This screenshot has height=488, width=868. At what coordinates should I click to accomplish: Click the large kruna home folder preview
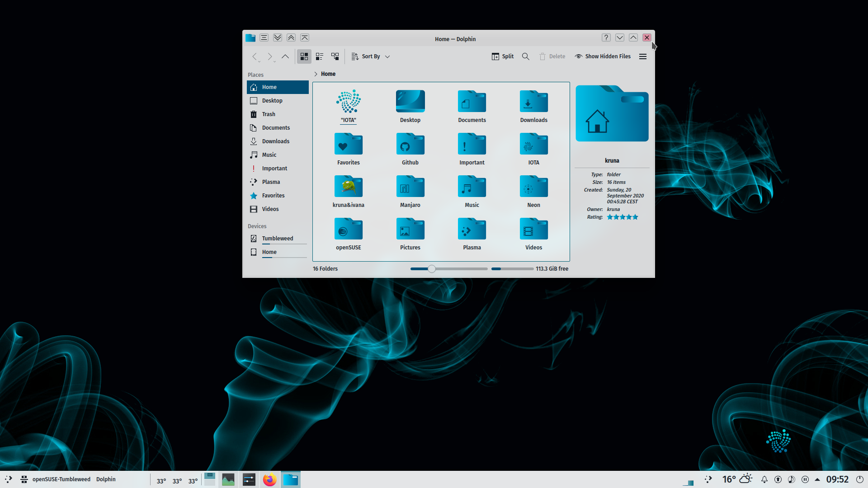pyautogui.click(x=612, y=113)
